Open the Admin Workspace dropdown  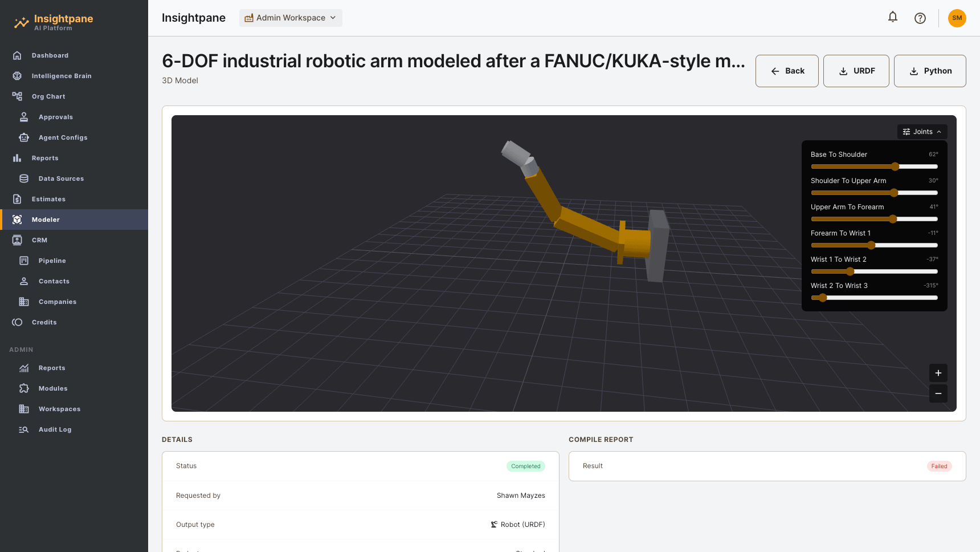(x=291, y=18)
